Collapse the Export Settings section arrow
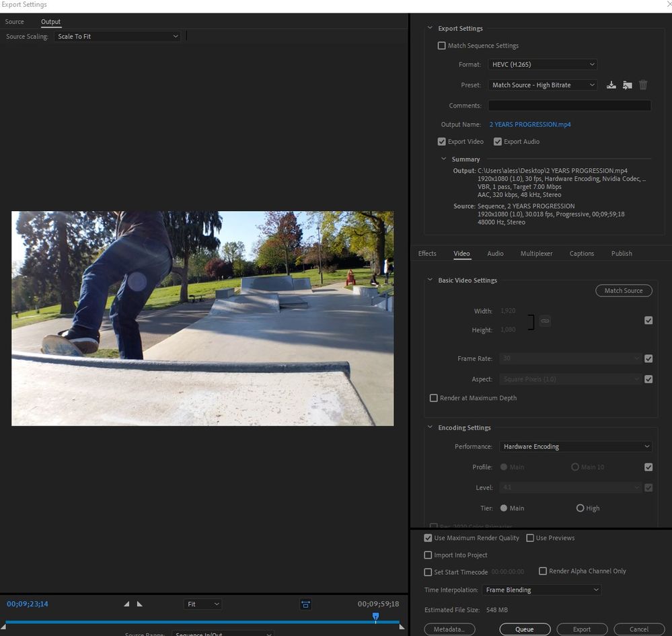 (x=430, y=29)
